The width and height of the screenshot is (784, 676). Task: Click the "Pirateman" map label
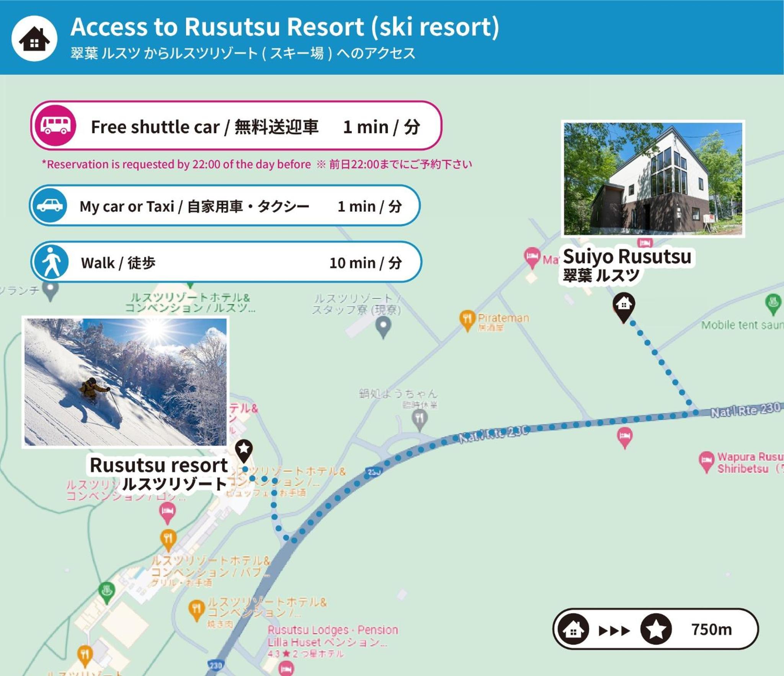(503, 318)
